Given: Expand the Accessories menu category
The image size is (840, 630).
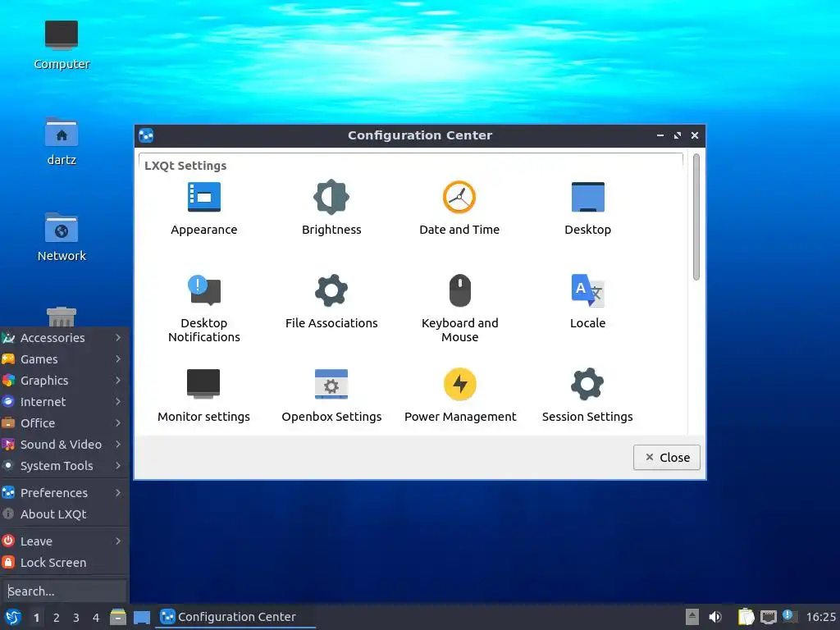Looking at the screenshot, I should (x=64, y=337).
